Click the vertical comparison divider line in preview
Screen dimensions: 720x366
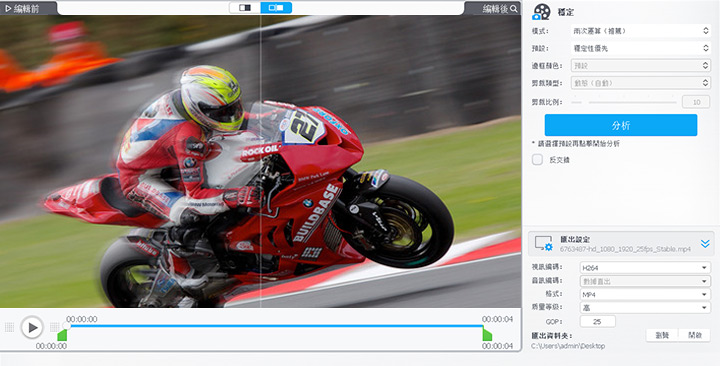(x=260, y=161)
